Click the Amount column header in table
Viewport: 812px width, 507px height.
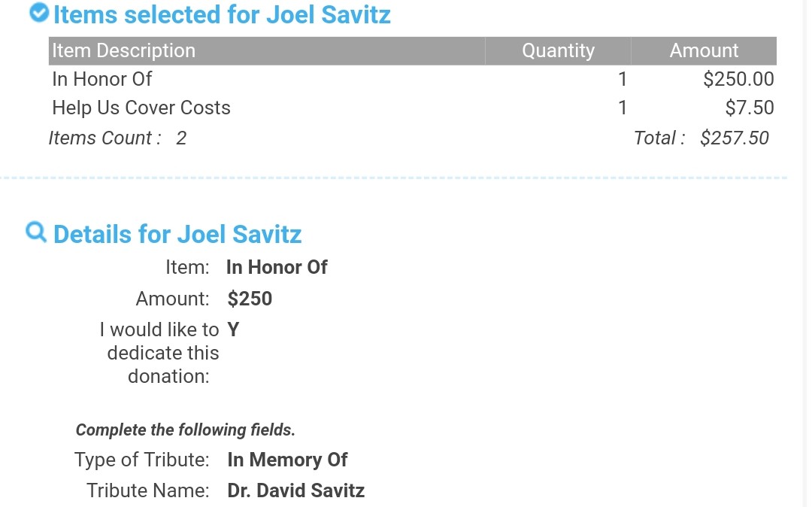(704, 50)
